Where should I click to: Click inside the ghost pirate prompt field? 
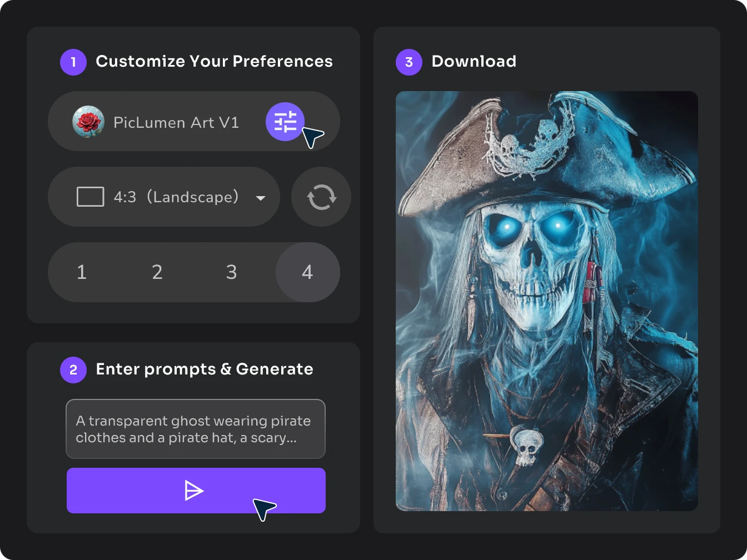pos(195,429)
